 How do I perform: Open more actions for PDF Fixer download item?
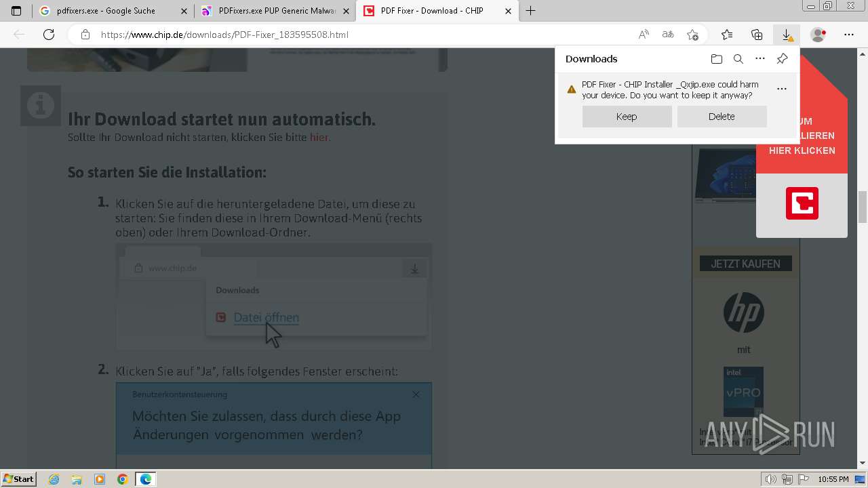(x=782, y=89)
